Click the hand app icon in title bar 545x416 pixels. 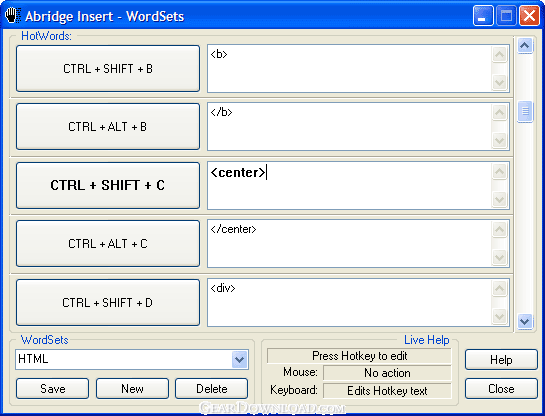point(13,16)
